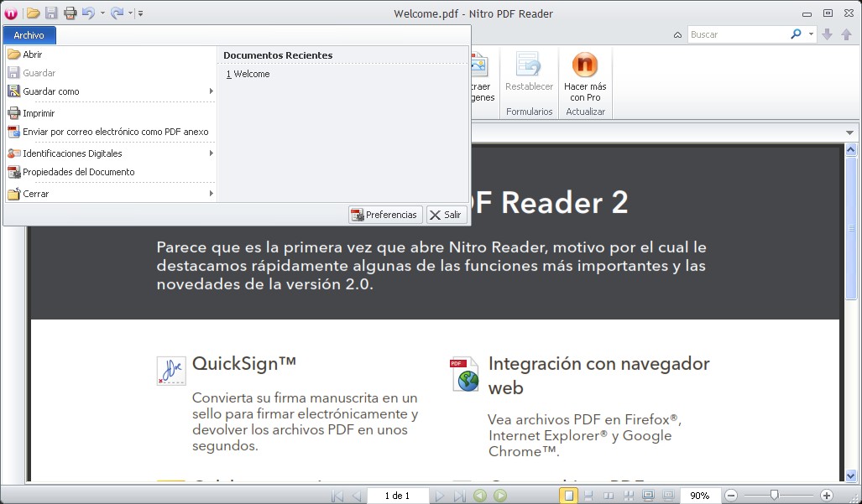
Task: Click the Nitro application logo button
Action: coord(10,13)
